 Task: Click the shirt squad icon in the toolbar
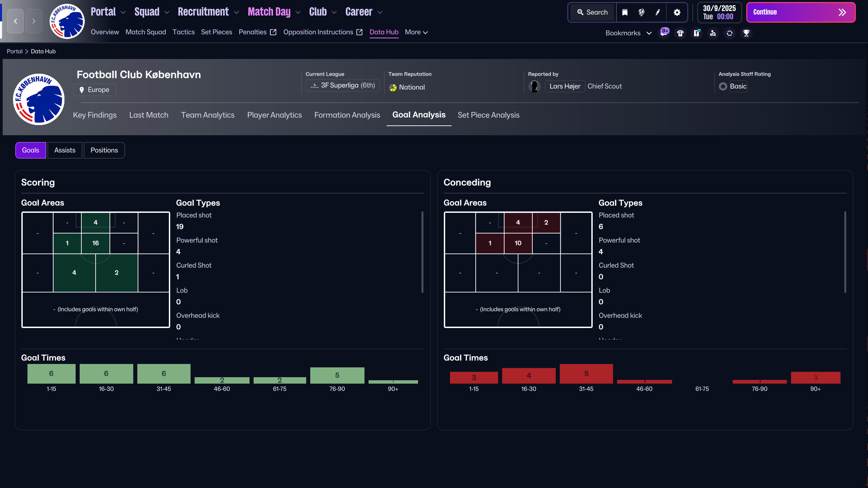680,33
